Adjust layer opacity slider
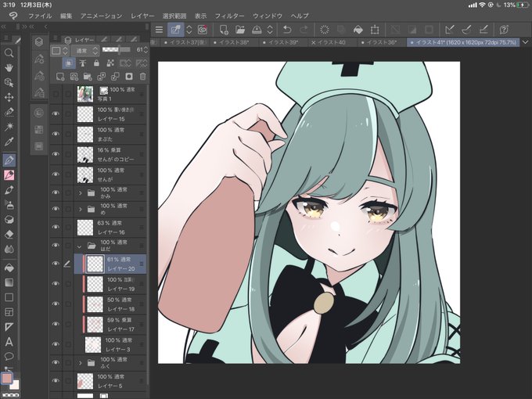The height and width of the screenshot is (399, 532). 117,50
